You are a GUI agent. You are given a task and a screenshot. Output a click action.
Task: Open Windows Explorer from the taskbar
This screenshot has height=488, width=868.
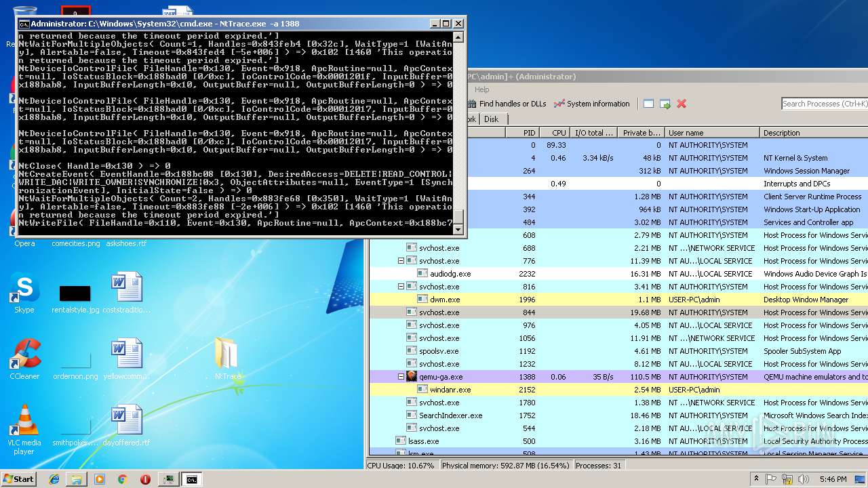click(77, 479)
